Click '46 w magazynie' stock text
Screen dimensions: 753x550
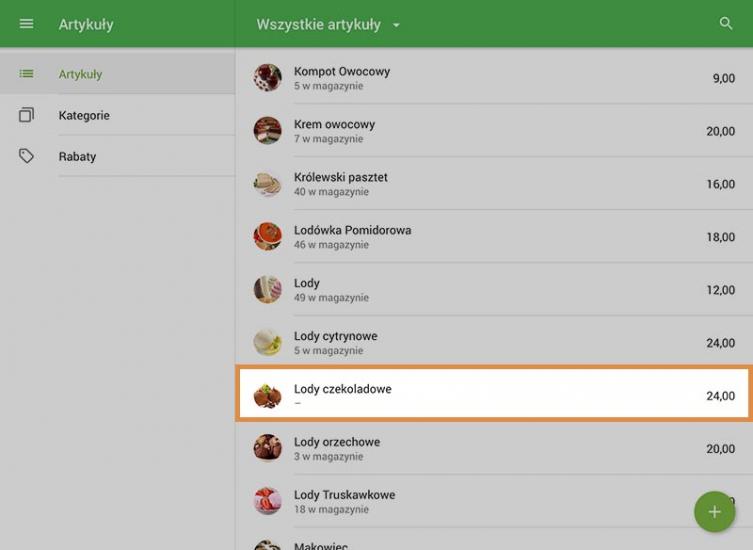click(x=331, y=244)
